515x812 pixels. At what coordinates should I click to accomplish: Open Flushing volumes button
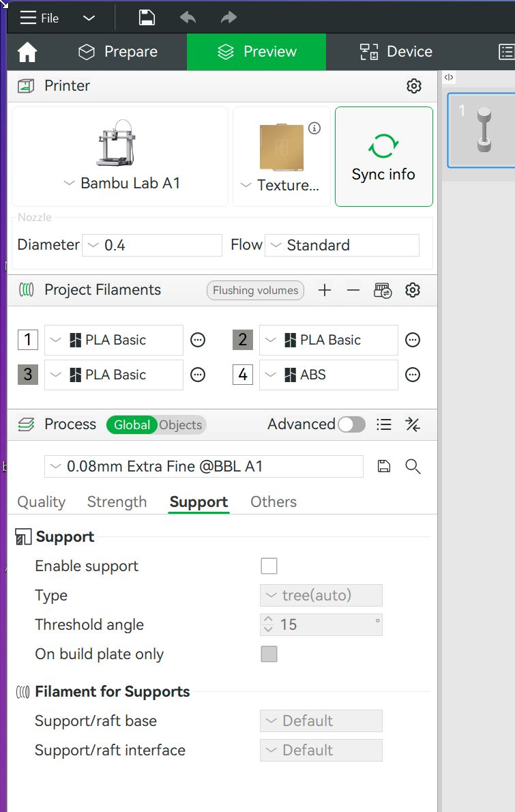[255, 291]
